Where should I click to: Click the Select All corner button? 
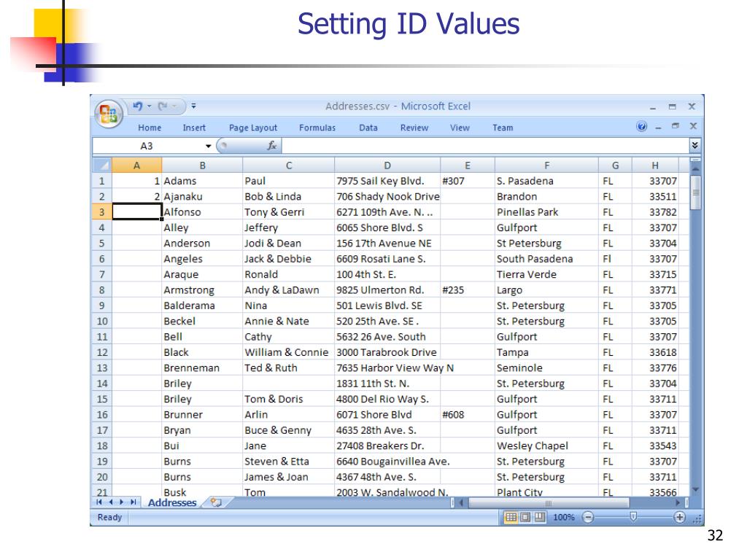tap(101, 166)
